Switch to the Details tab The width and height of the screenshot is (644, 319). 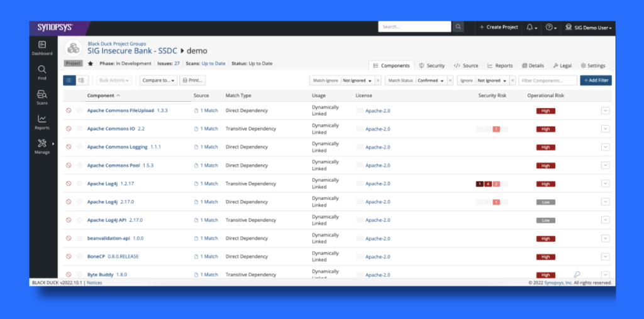[533, 65]
